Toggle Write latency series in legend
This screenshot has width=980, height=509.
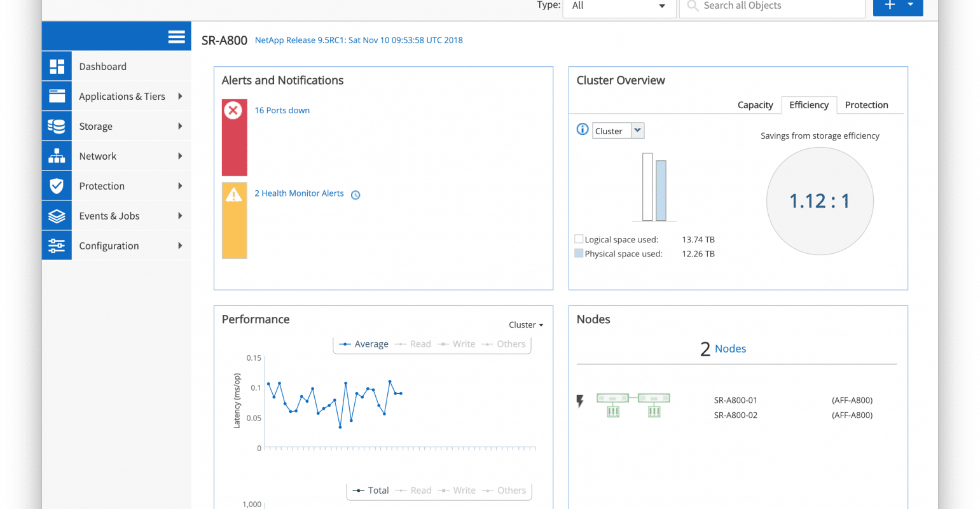click(x=456, y=344)
